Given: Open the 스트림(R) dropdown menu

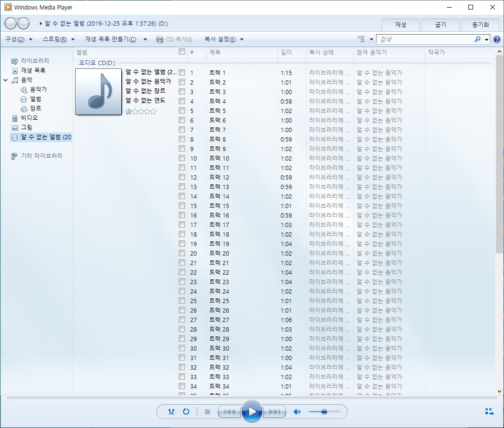Looking at the screenshot, I should (58, 39).
